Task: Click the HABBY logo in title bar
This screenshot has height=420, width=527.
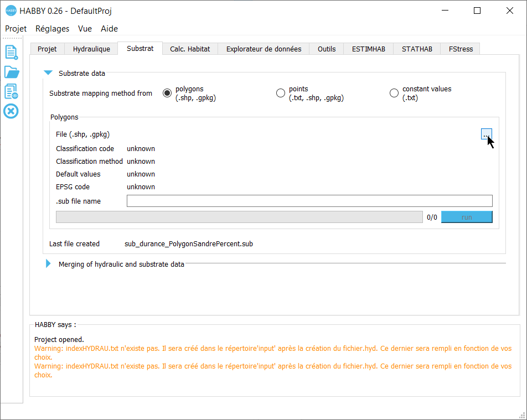Action: pyautogui.click(x=11, y=11)
